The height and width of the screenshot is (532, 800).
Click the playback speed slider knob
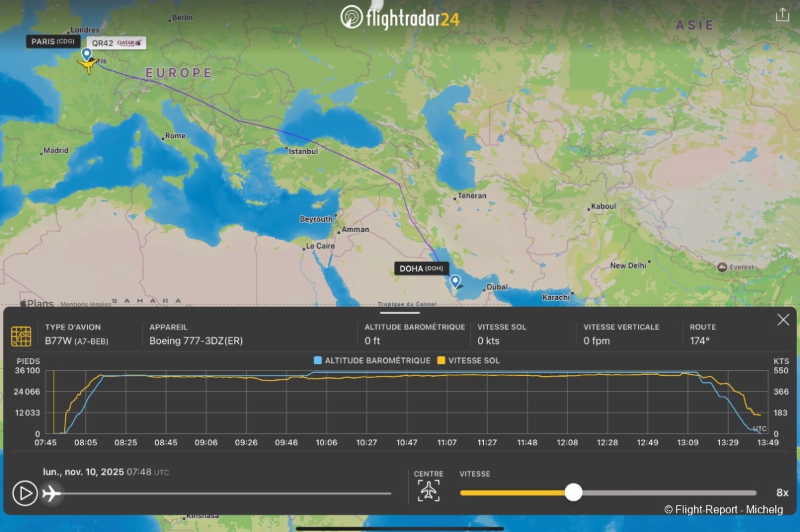click(x=573, y=493)
